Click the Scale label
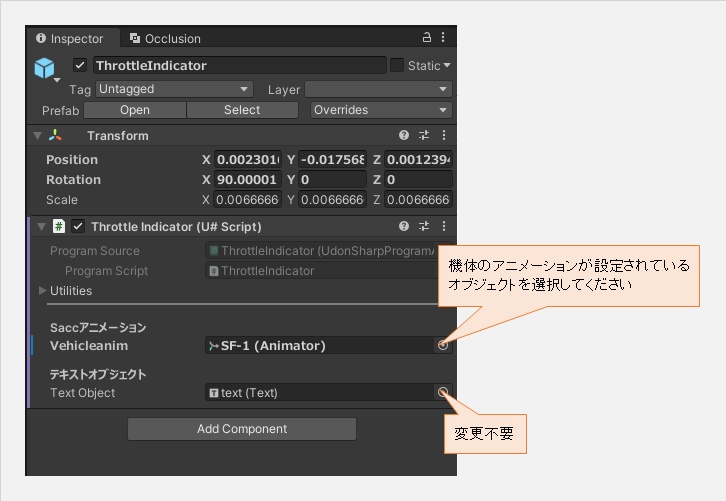The width and height of the screenshot is (726, 501). tap(62, 200)
